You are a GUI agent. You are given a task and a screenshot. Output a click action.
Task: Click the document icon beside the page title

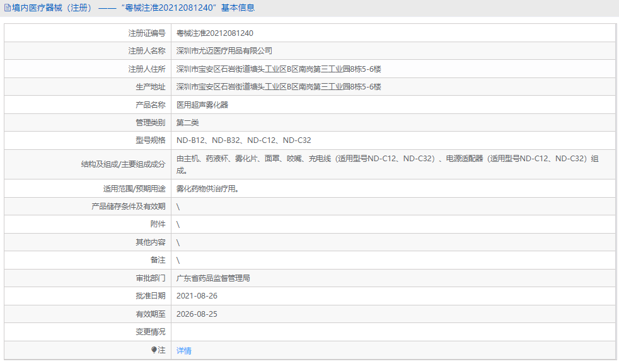(x=8, y=7)
